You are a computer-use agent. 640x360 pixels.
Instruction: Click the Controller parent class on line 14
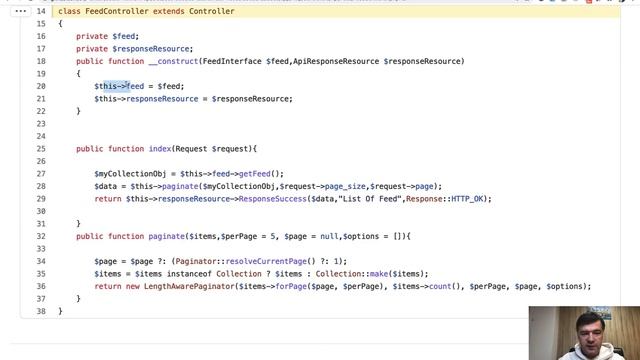[x=211, y=11]
